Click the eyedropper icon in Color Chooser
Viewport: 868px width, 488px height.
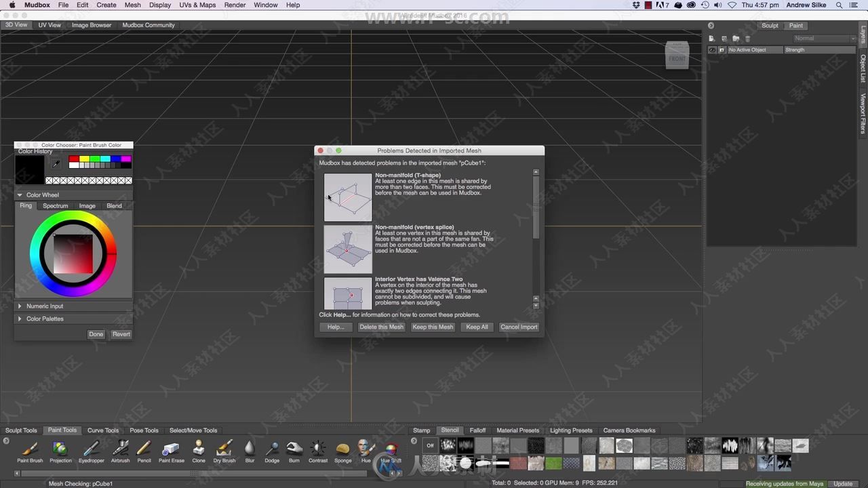click(56, 163)
